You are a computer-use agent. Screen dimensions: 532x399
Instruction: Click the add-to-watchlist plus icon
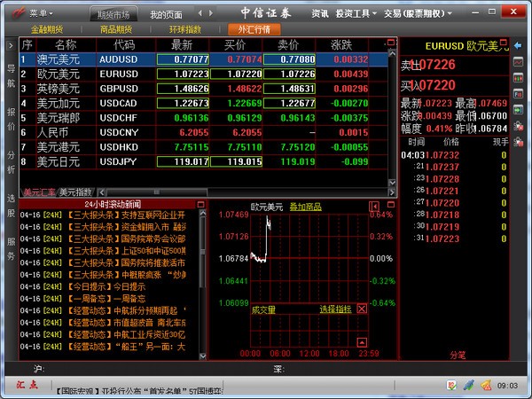518,126
